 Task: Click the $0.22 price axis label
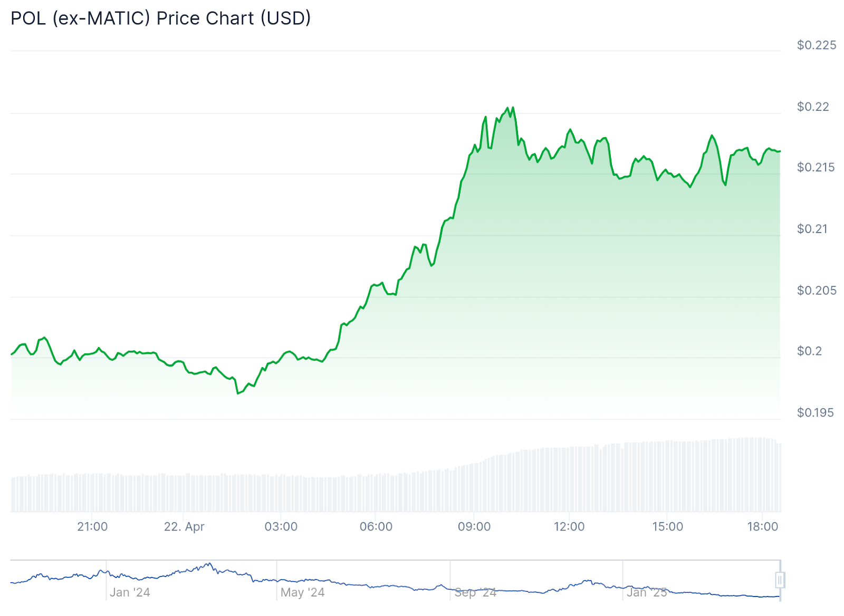click(x=813, y=107)
